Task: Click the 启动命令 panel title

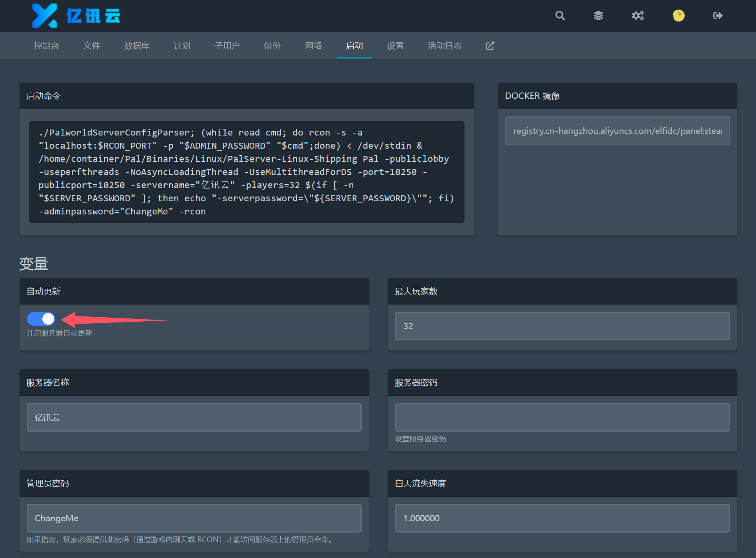Action: click(x=43, y=96)
